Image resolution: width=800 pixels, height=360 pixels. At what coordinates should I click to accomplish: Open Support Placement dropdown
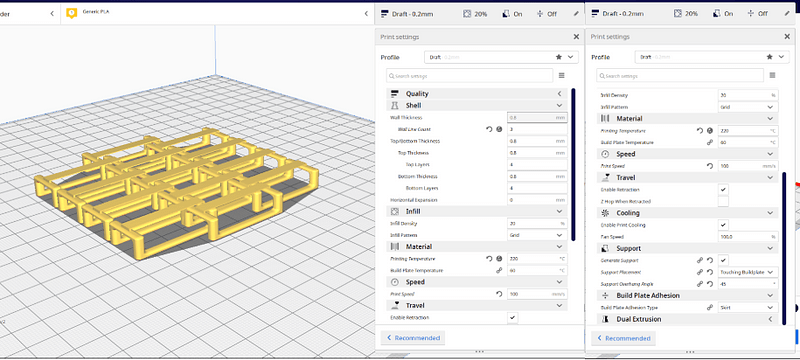(748, 272)
